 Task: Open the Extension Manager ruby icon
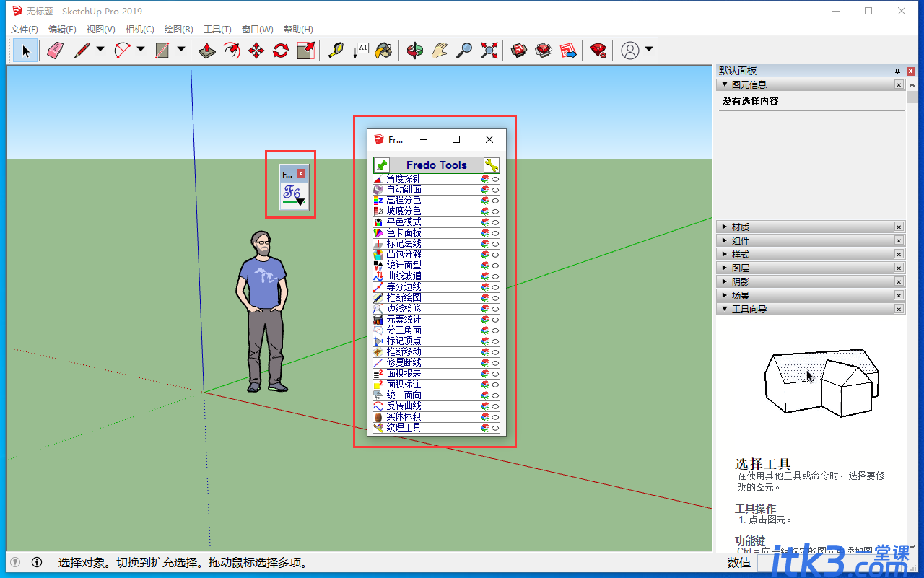point(598,51)
